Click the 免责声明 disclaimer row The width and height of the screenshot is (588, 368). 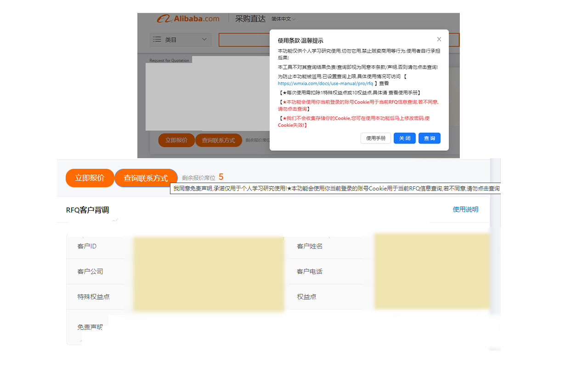pos(90,327)
